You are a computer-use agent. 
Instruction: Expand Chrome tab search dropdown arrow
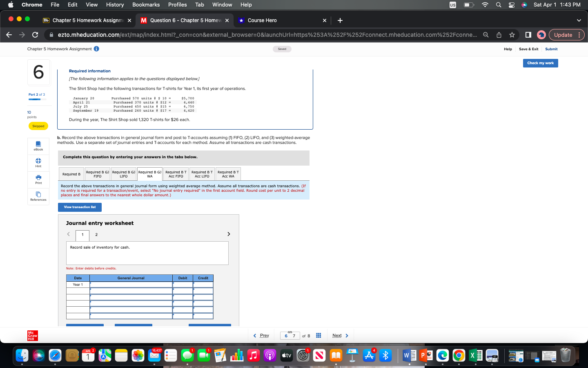(579, 20)
